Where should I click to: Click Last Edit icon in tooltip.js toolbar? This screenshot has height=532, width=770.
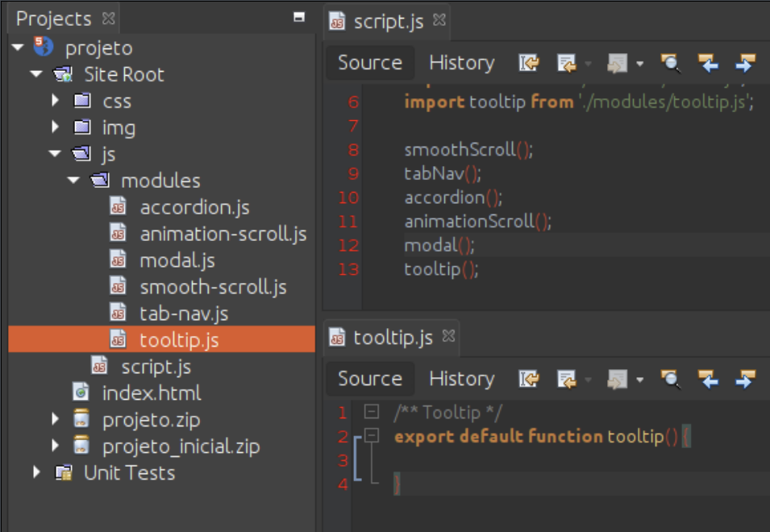[529, 379]
